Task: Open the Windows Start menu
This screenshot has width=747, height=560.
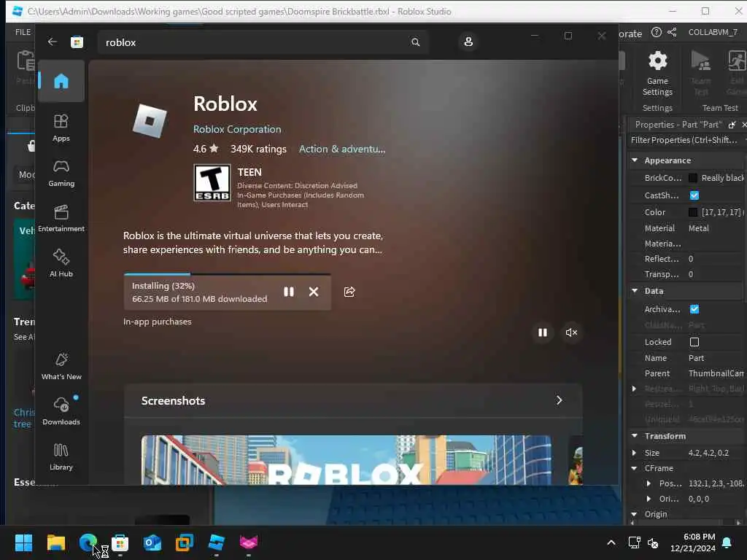Action: click(x=24, y=542)
